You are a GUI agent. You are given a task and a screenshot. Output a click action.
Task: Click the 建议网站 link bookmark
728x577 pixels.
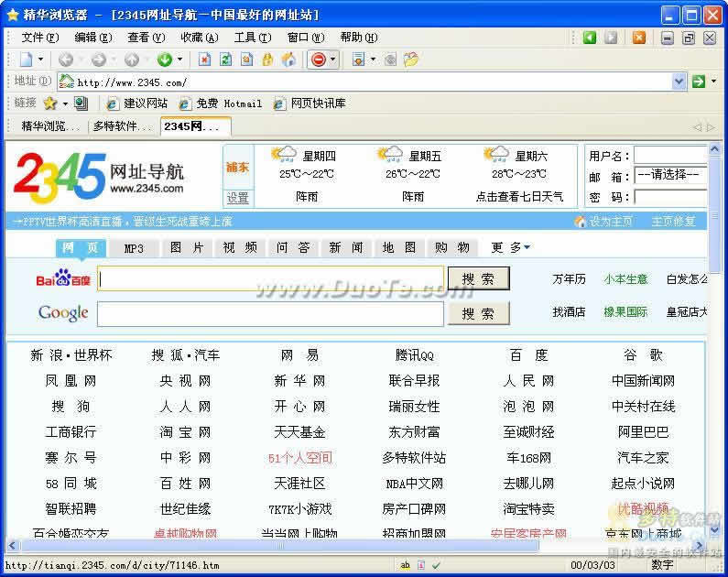click(x=137, y=103)
